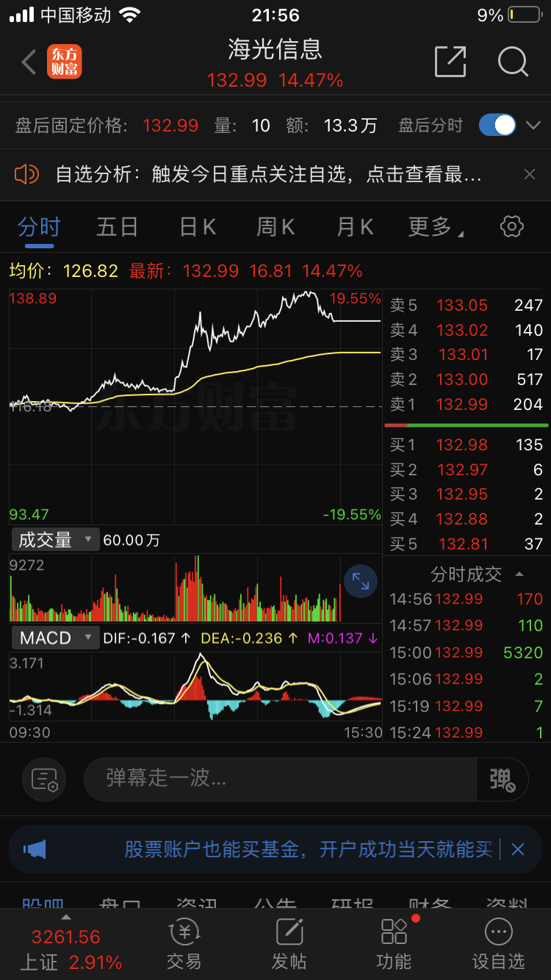Select 买4 price 132.88 row
This screenshot has height=980, width=551.
click(466, 519)
